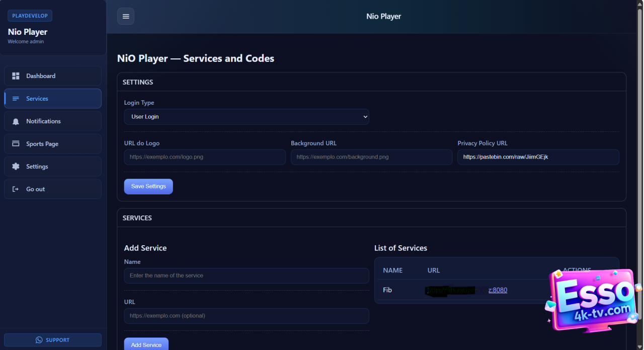Click the URL do Logo input field

[x=204, y=157]
